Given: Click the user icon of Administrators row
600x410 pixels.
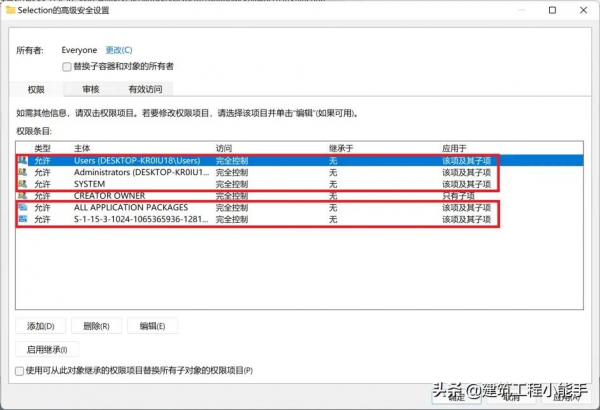Looking at the screenshot, I should [23, 172].
